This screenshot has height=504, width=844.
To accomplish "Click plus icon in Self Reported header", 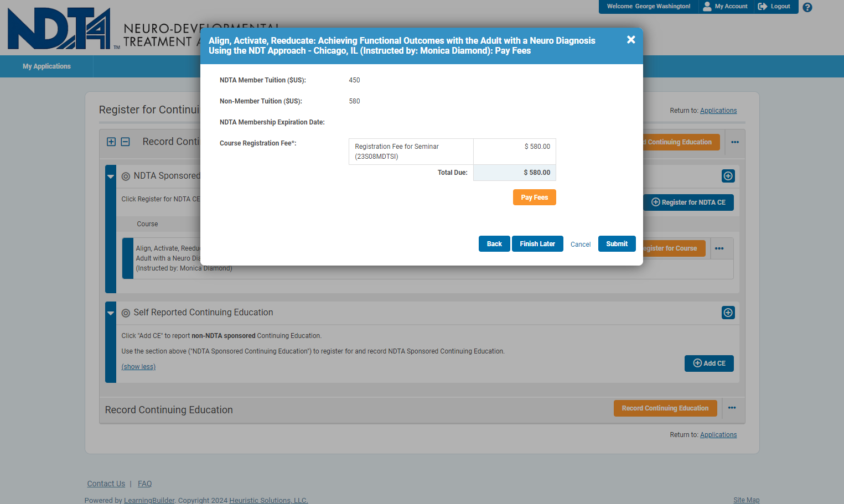I will click(728, 313).
